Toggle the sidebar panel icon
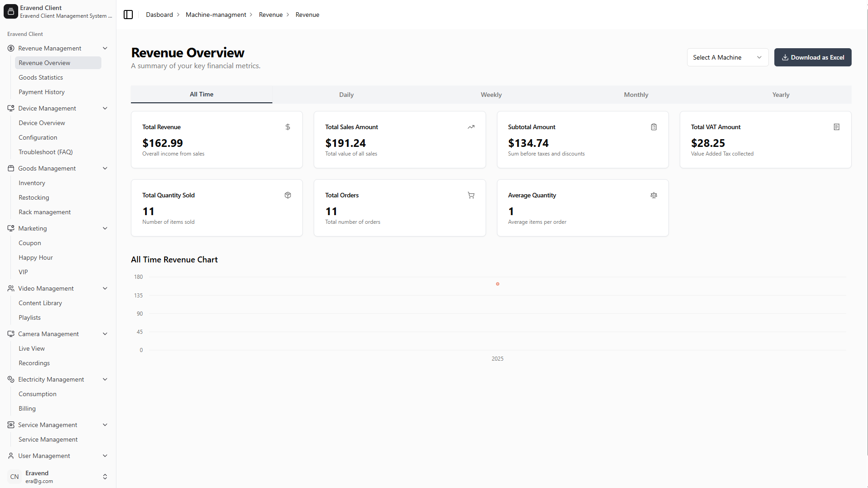The width and height of the screenshot is (868, 488). click(x=128, y=15)
